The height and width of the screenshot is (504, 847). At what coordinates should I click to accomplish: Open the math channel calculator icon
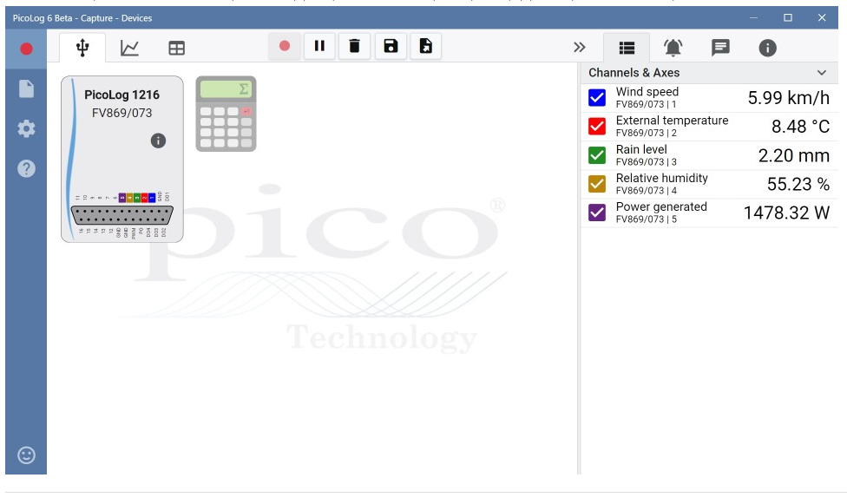[226, 114]
